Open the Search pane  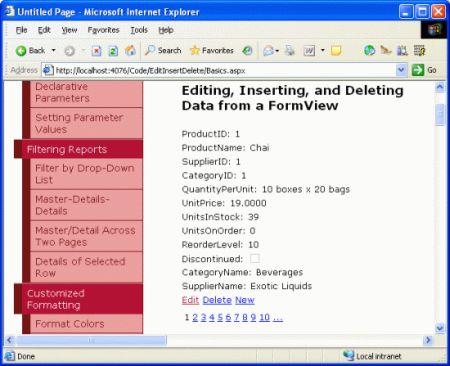[163, 51]
